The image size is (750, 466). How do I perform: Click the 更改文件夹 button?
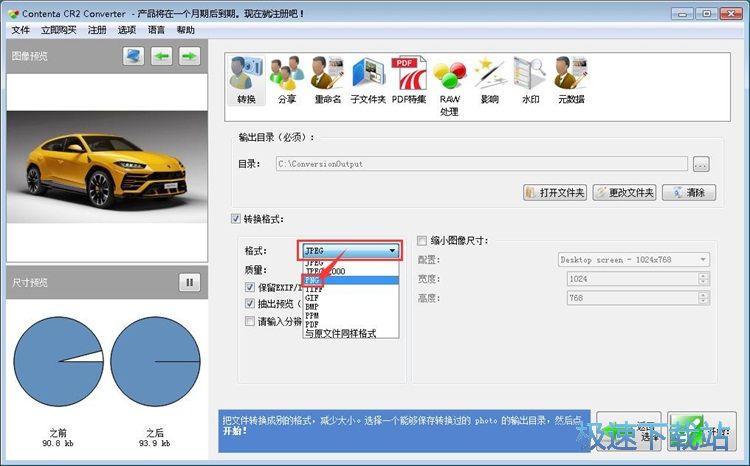(624, 192)
